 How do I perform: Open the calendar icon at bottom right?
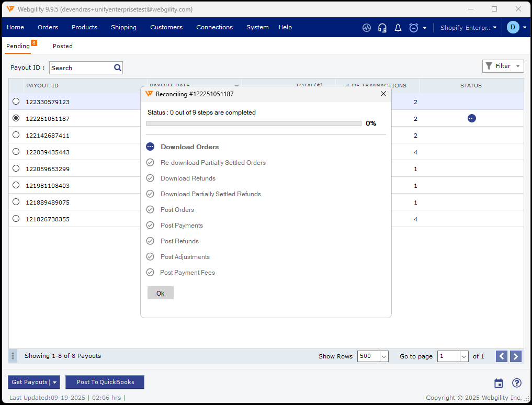[x=499, y=383]
